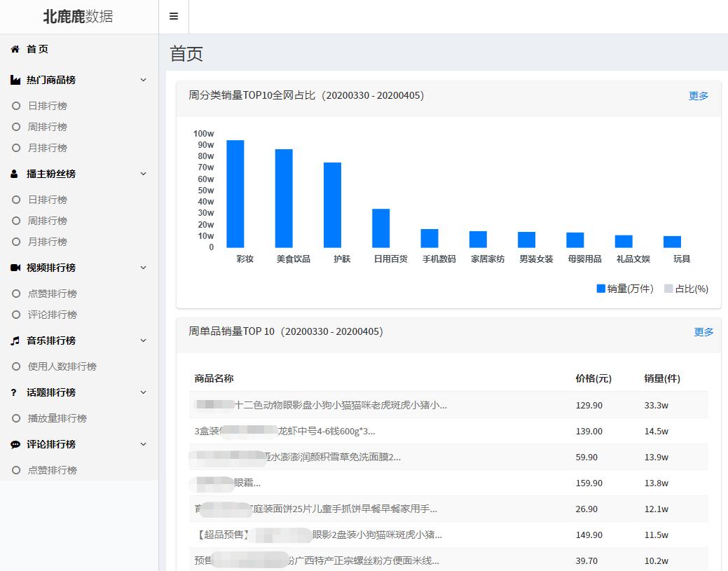Click the video camera icon for 视频排行榜
This screenshot has width=728, height=571.
pos(15,267)
